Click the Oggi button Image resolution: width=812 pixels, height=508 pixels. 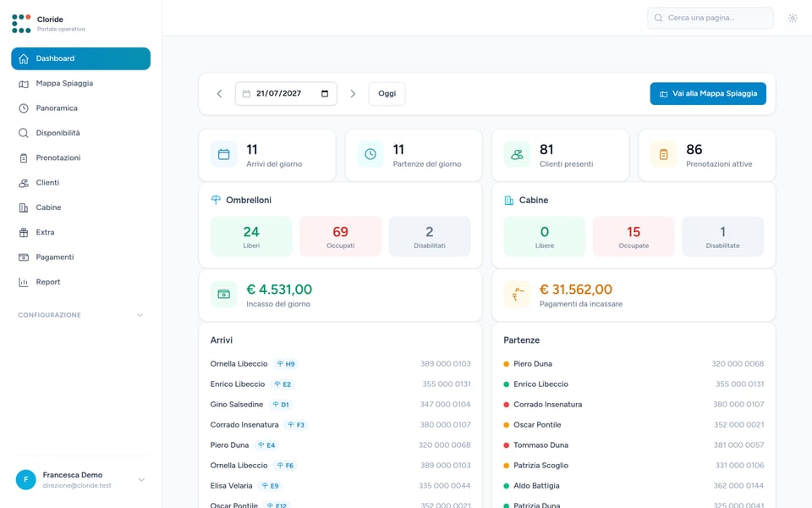(x=387, y=94)
